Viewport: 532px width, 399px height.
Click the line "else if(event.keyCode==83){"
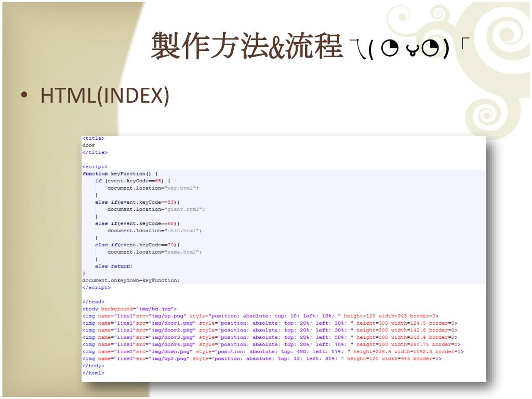137,202
